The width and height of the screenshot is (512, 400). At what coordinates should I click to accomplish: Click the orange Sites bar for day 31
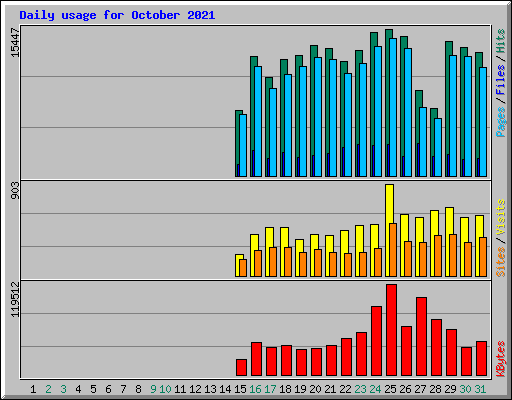click(x=483, y=257)
